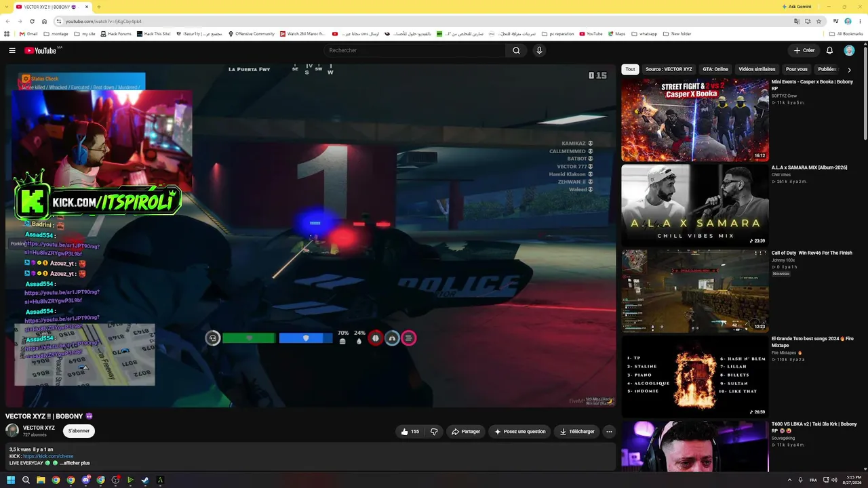
Task: Dislike the video with thumbs down
Action: 434,432
